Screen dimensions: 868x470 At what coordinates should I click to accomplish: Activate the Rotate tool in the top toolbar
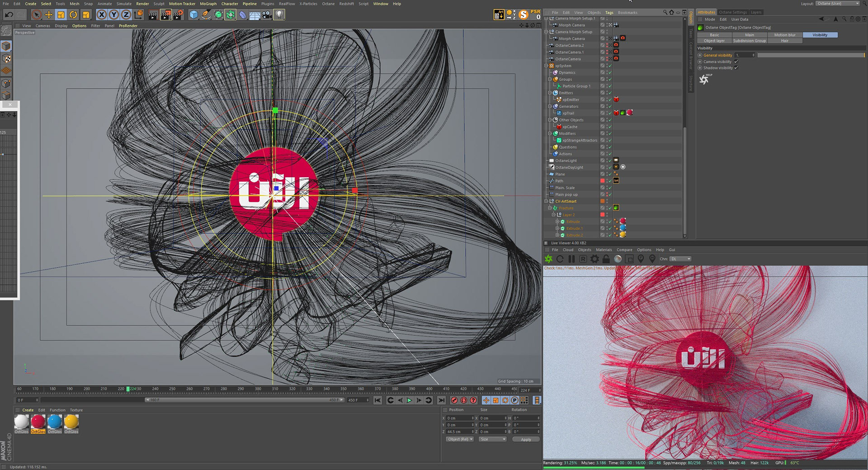tap(73, 15)
